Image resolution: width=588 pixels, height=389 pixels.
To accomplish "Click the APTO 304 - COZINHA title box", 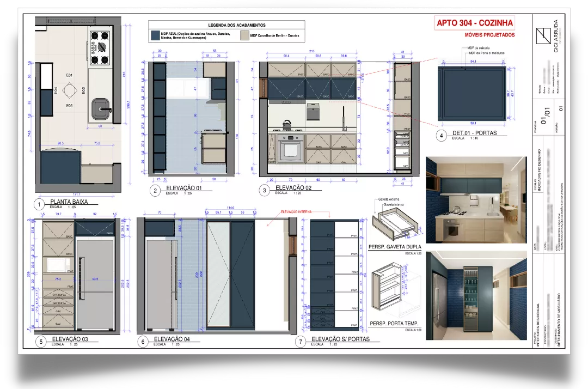I will click(475, 23).
